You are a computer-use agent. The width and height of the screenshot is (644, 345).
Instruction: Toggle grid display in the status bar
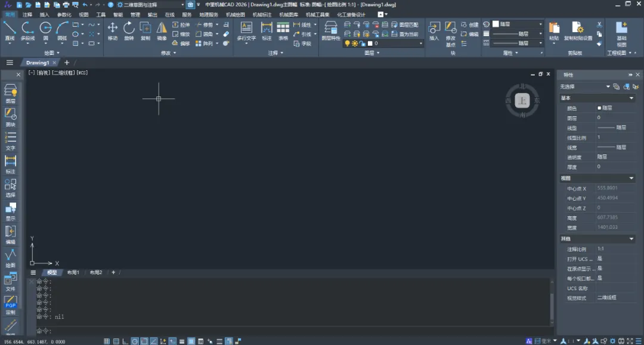[116, 341]
